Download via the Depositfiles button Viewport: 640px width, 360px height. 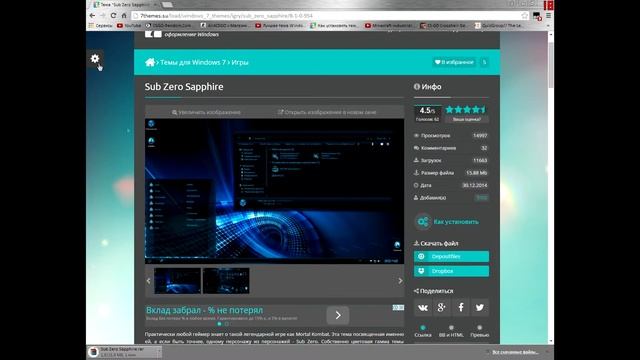coord(451,256)
